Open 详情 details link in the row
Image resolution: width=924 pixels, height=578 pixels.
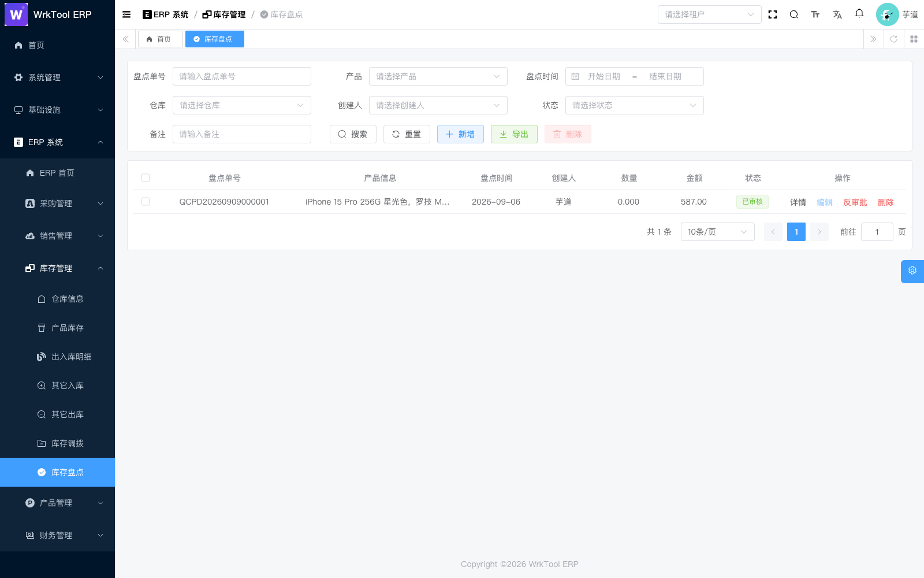[798, 202]
